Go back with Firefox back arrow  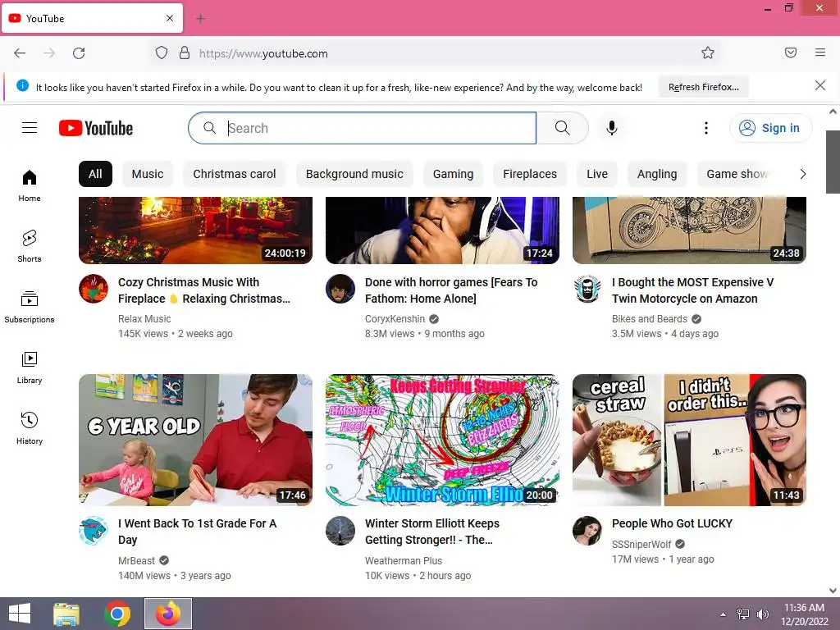pos(20,53)
